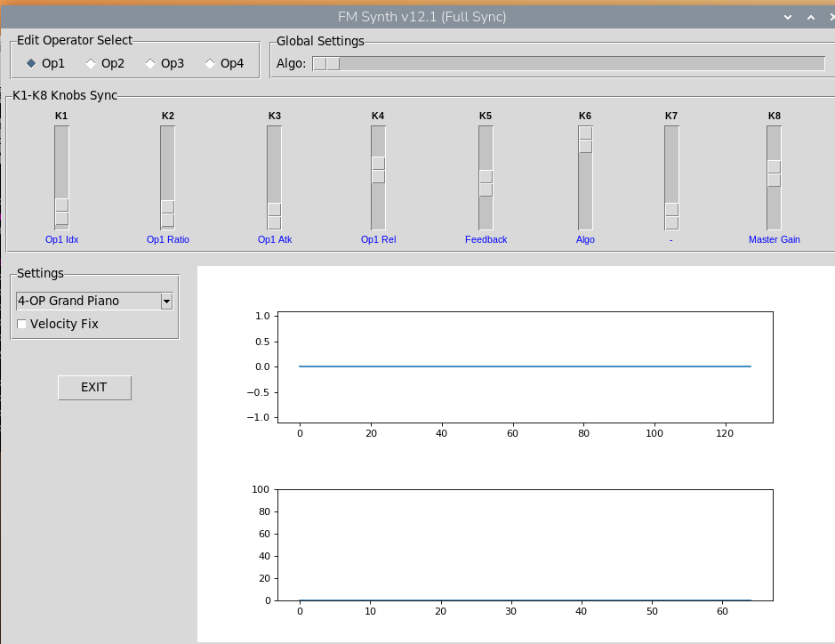Click the Algo horizontal slider handle
835x644 pixels.
pos(325,63)
